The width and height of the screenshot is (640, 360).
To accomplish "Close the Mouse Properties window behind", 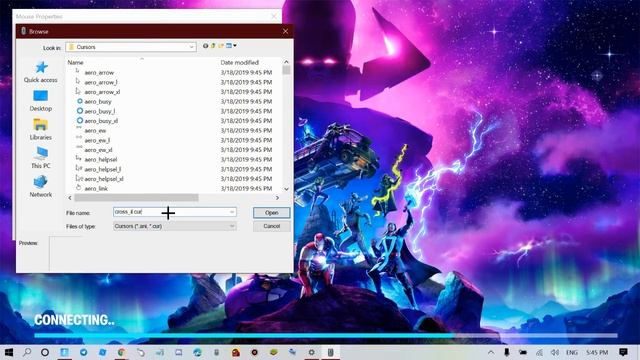I will coord(274,16).
